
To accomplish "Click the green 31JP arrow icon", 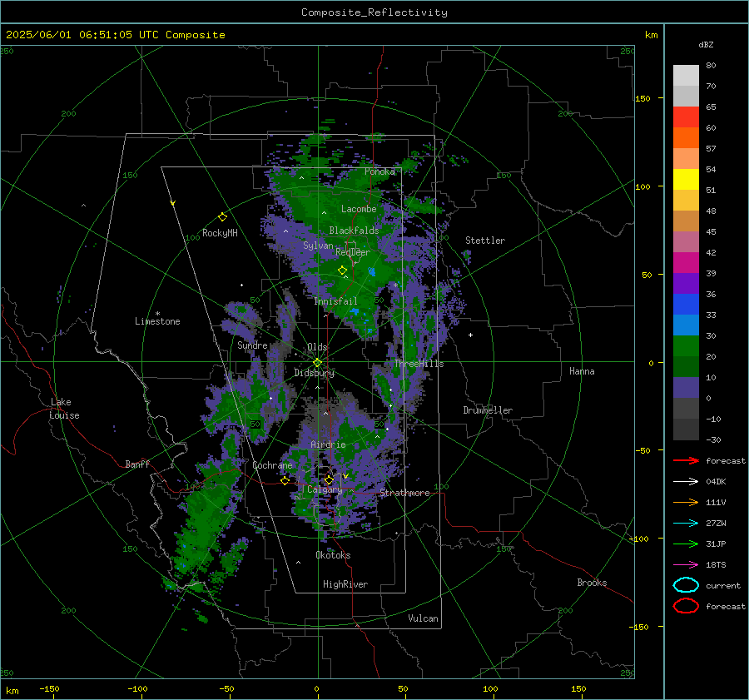I will pos(686,544).
